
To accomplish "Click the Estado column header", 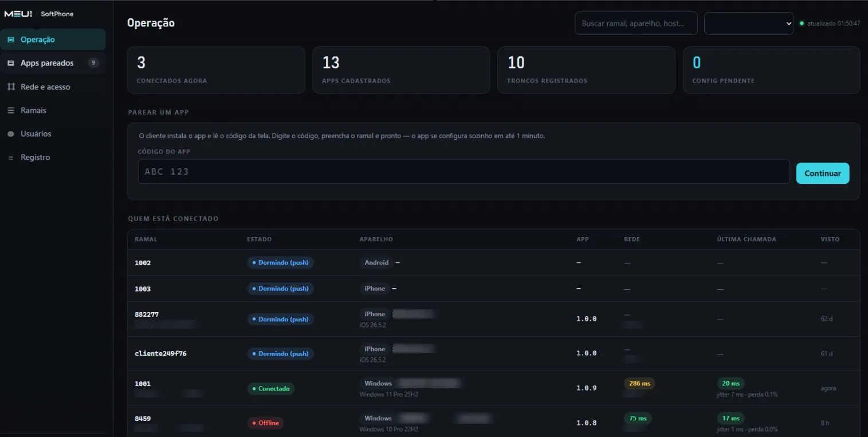I will [x=259, y=239].
